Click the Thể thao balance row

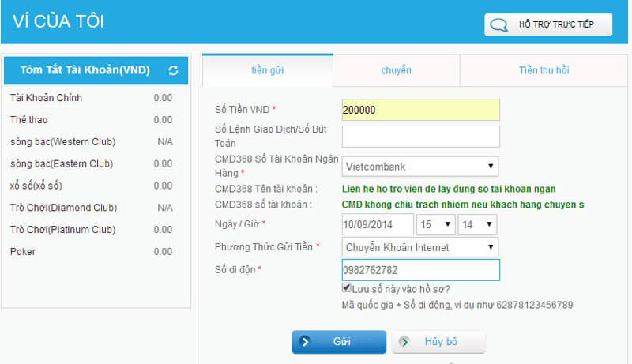coord(91,120)
